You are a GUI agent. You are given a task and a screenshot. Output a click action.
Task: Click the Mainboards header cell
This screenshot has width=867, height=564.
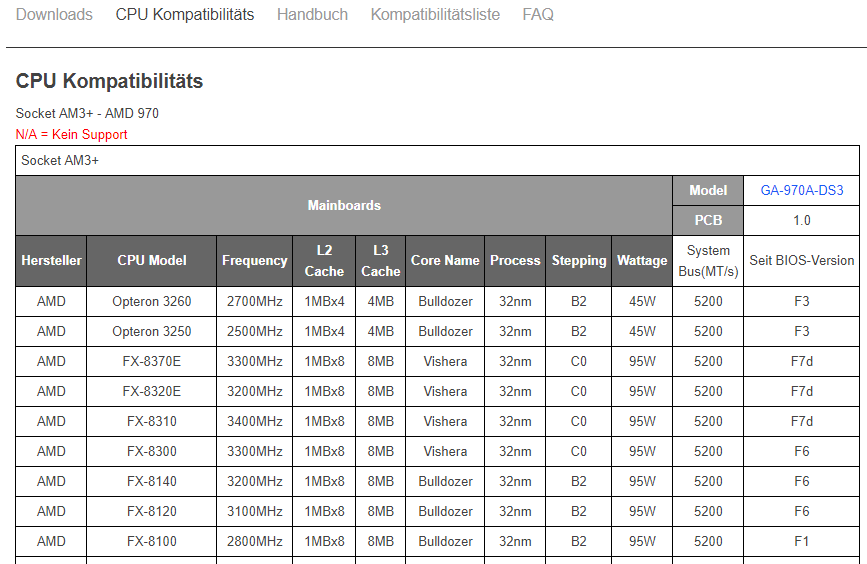click(344, 205)
